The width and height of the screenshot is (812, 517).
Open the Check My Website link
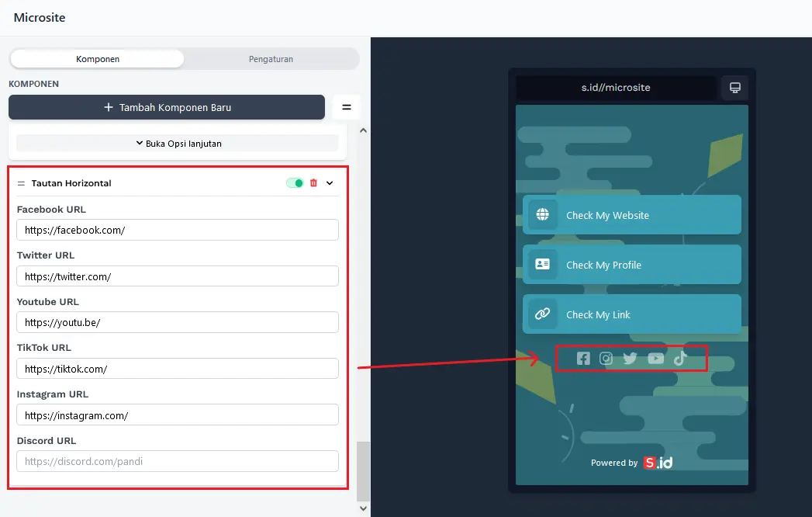click(631, 215)
